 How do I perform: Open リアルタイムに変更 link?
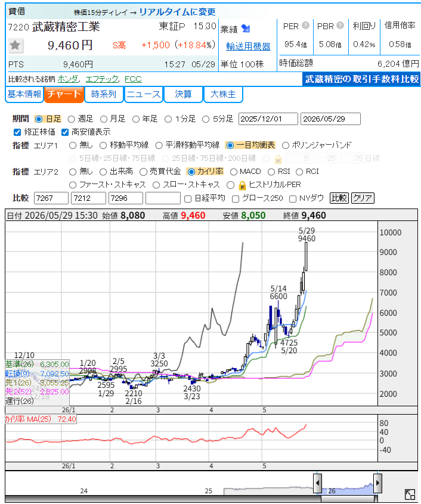(177, 13)
